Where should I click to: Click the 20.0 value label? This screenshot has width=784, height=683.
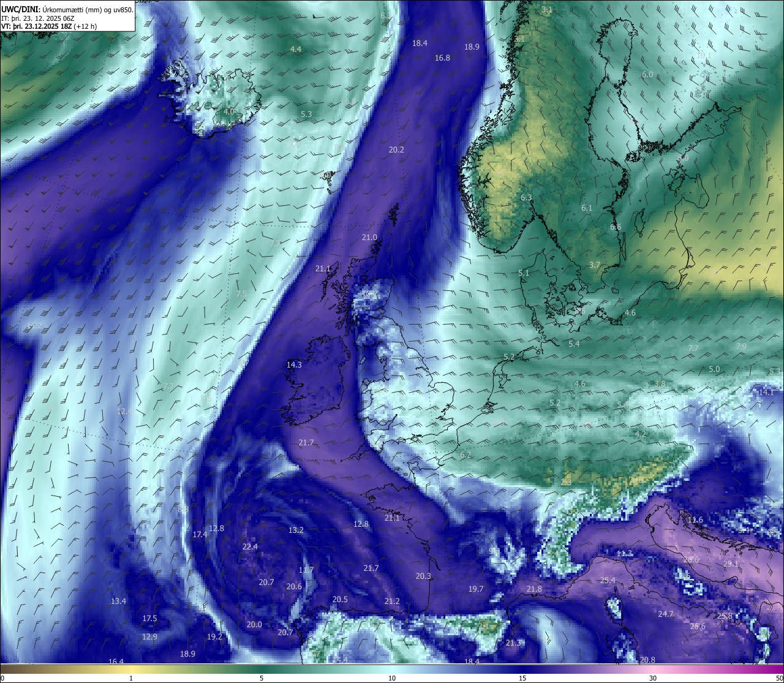[x=254, y=624]
